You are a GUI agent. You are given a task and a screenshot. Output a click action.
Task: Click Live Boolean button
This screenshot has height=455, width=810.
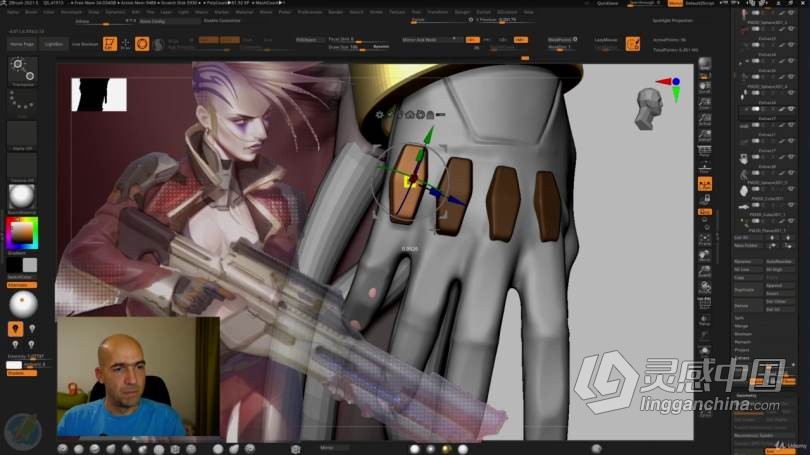[85, 44]
